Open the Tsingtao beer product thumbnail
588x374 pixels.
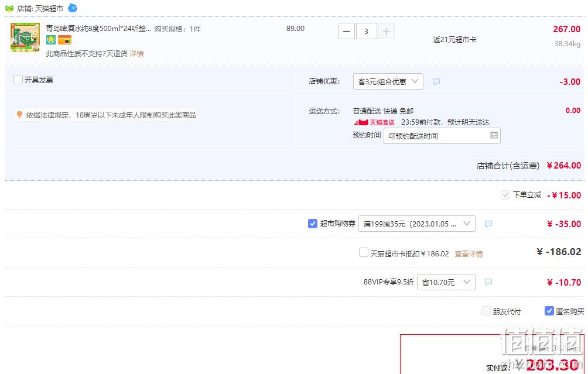25,37
